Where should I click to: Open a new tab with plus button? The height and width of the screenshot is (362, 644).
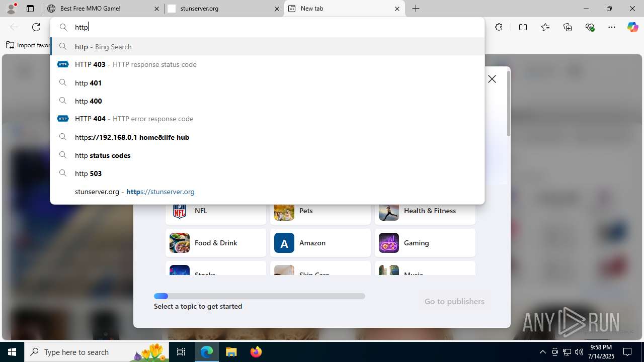click(416, 9)
